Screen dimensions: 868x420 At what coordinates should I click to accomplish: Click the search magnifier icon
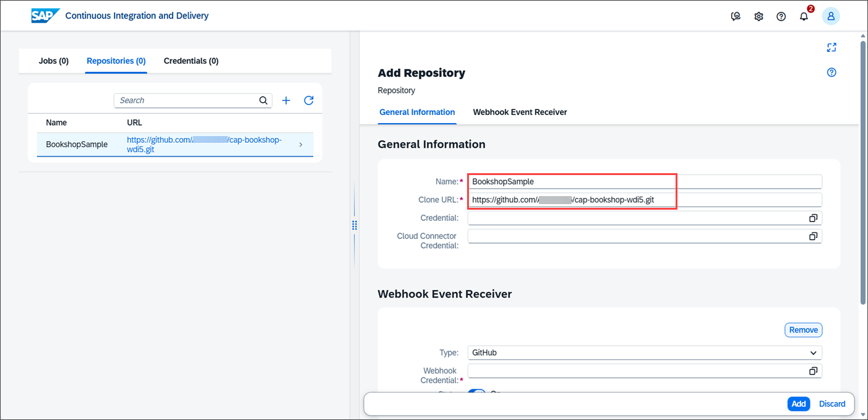click(264, 100)
